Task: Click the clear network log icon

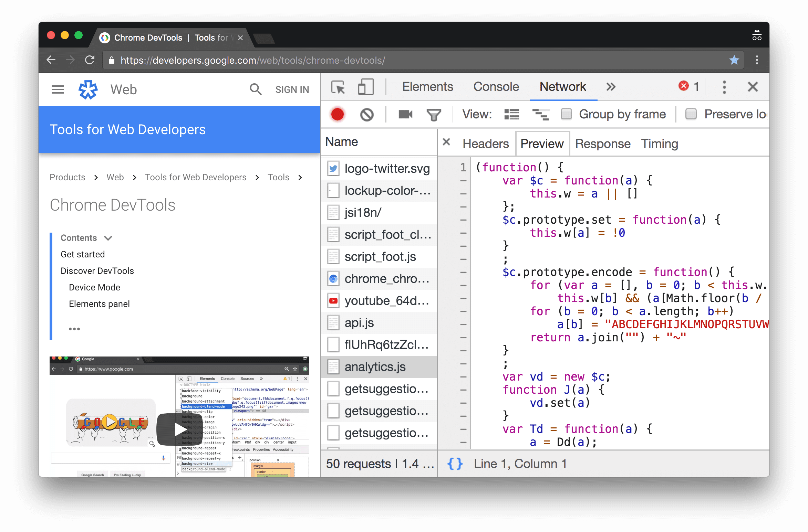Action: [367, 114]
